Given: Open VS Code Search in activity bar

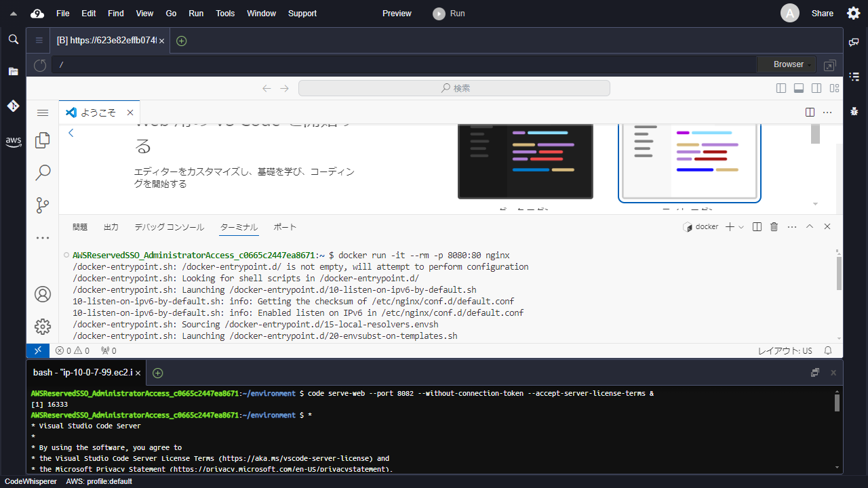Looking at the screenshot, I should point(43,172).
